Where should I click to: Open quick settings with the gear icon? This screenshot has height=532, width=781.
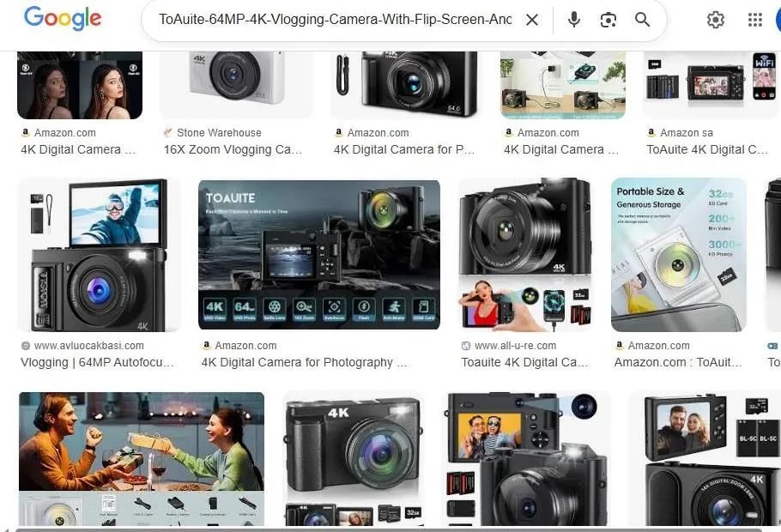pos(716,19)
